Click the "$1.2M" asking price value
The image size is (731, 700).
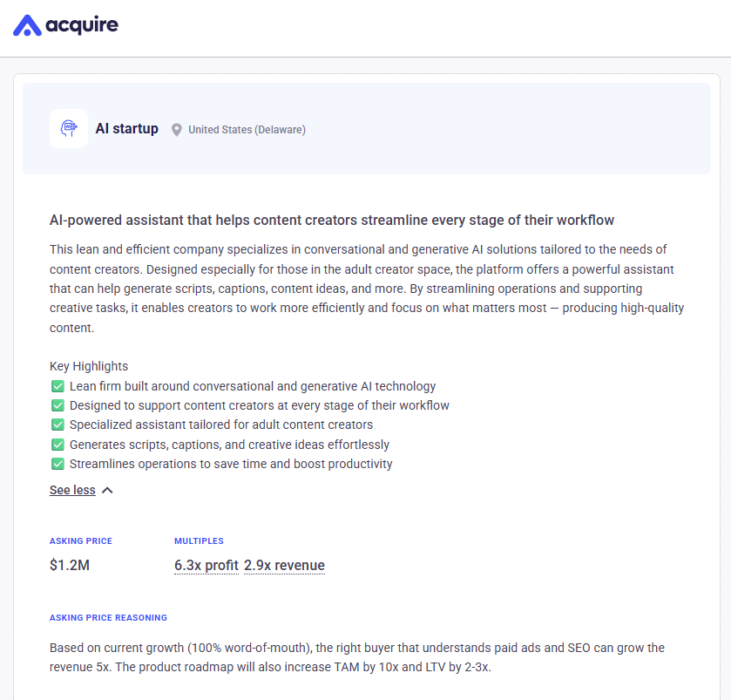(70, 565)
